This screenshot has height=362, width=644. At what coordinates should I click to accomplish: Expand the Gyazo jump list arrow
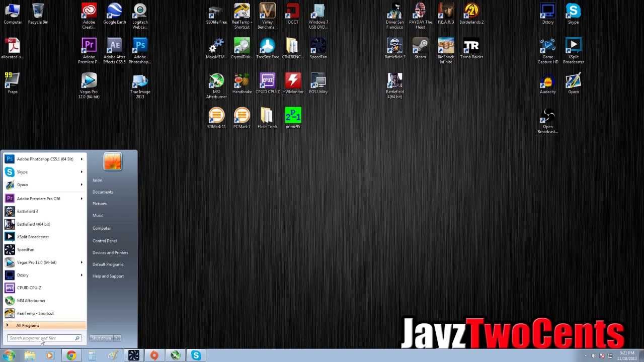point(82,185)
